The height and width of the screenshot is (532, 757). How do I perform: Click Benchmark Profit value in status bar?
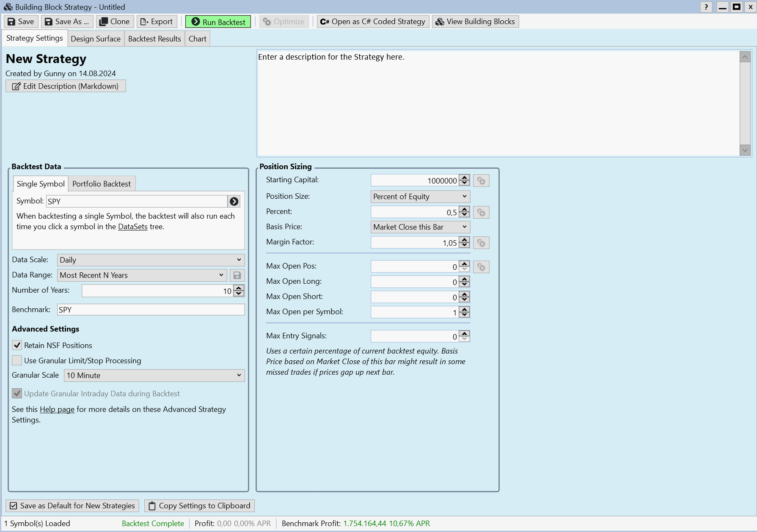(386, 524)
